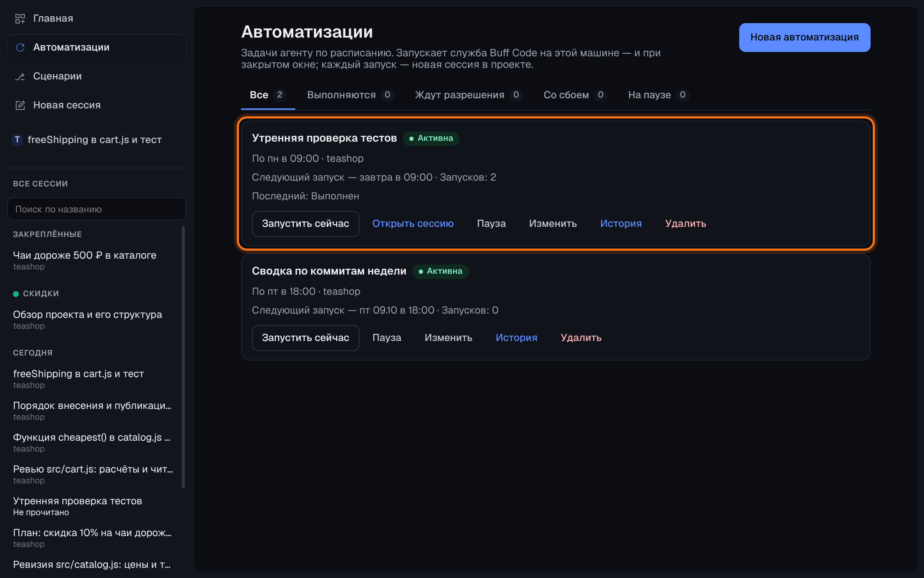
Task: Click the Главная grid icon in sidebar
Action: [x=20, y=18]
